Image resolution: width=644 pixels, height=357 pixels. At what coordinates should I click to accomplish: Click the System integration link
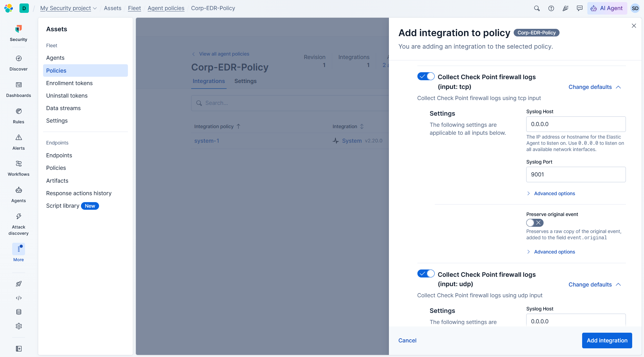(x=352, y=141)
